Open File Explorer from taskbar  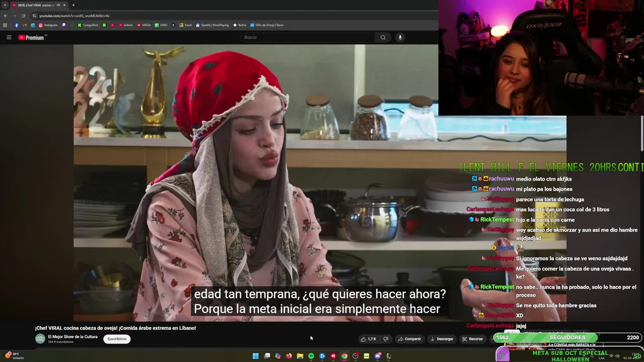click(x=300, y=356)
